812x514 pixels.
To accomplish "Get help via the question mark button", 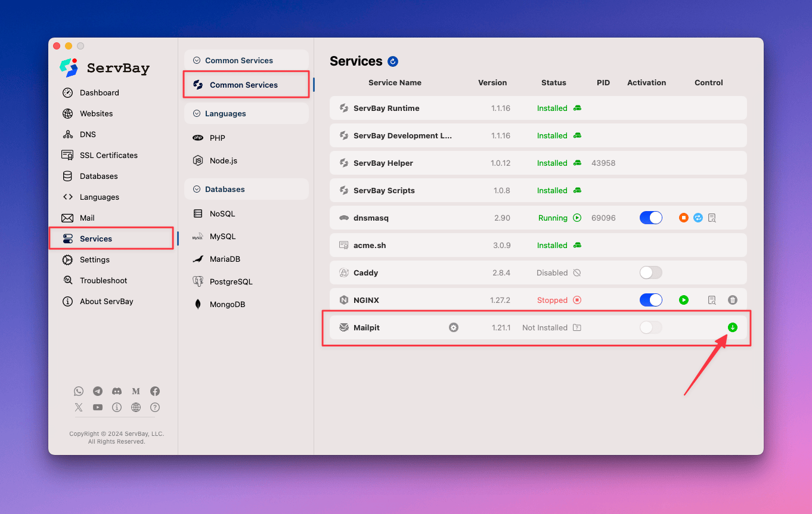I will point(155,407).
